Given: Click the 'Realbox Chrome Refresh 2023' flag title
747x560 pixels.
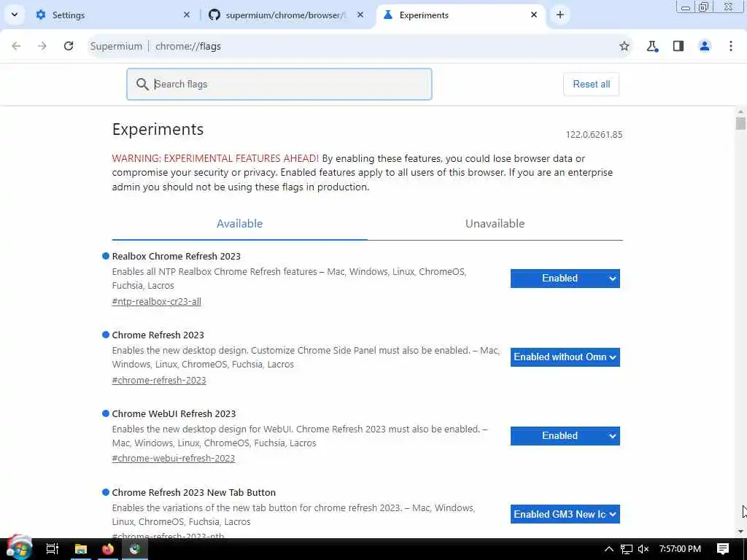Looking at the screenshot, I should tap(177, 256).
